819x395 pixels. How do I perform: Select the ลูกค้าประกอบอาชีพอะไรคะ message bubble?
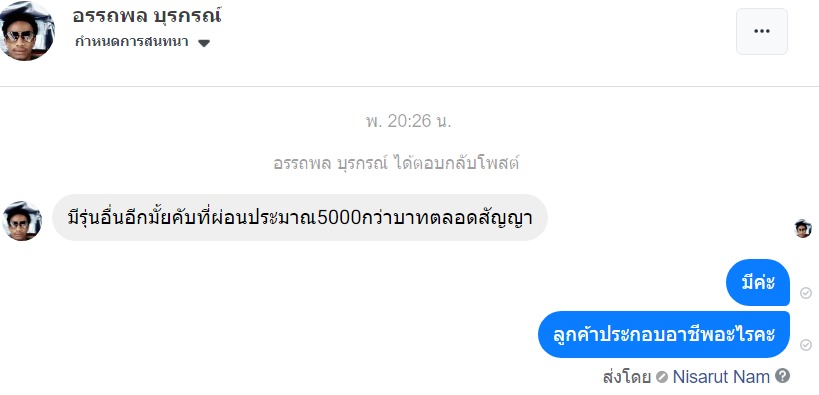[664, 334]
